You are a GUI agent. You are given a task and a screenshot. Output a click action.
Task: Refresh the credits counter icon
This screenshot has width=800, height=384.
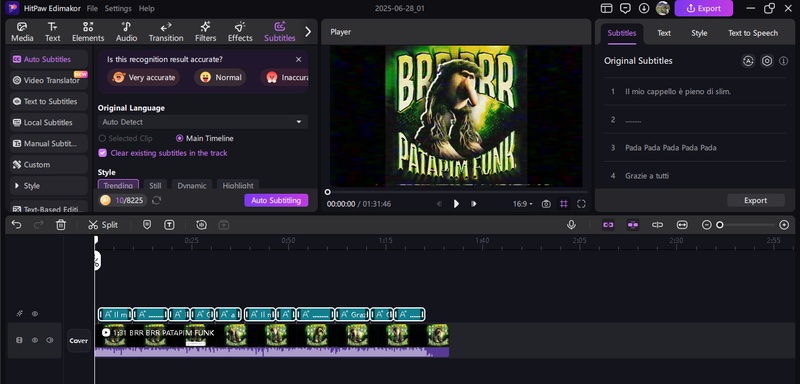[x=157, y=200]
